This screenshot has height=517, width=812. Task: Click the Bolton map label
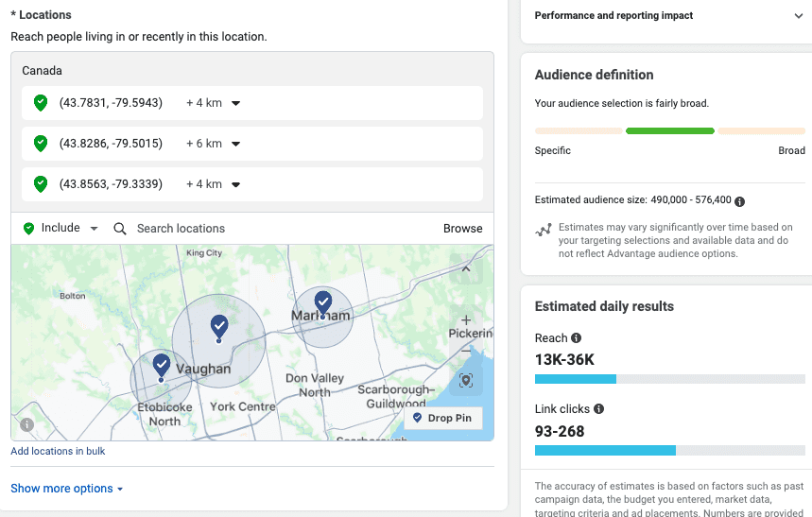pos(73,296)
